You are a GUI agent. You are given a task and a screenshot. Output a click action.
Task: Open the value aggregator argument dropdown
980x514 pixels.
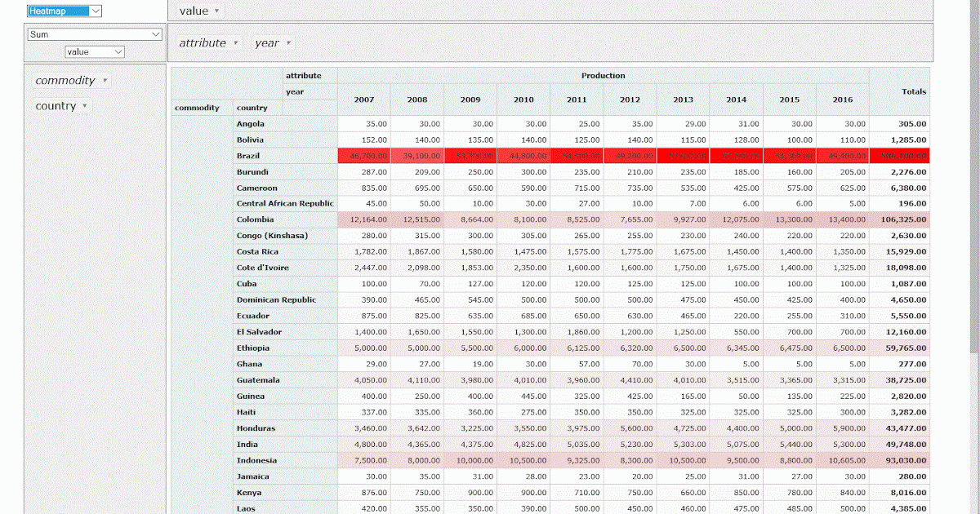[x=96, y=51]
